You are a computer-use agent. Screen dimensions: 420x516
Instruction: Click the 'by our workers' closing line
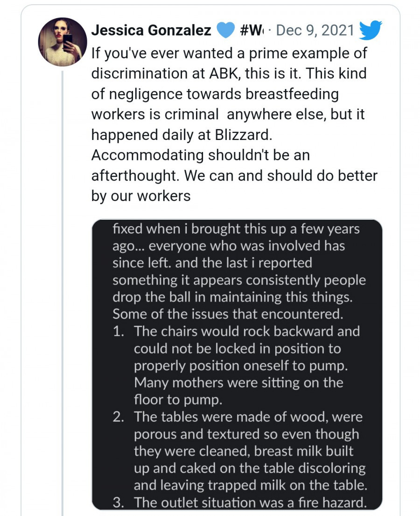point(141,195)
